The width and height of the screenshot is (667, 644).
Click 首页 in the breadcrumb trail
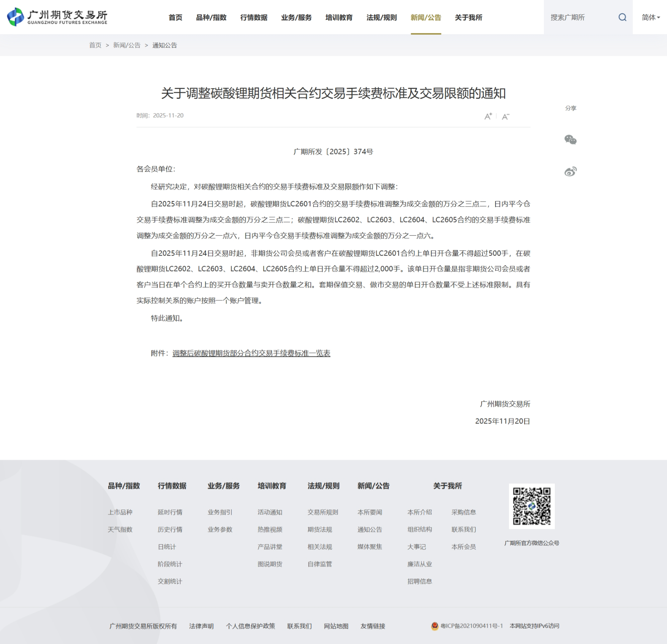[x=95, y=45]
